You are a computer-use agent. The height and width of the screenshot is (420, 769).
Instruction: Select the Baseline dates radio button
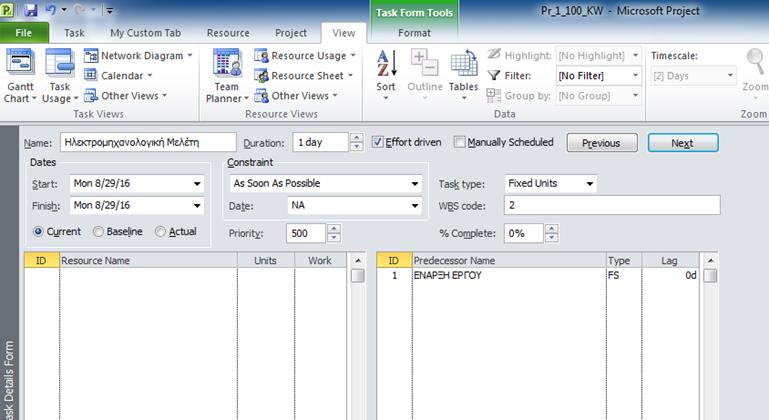[98, 232]
